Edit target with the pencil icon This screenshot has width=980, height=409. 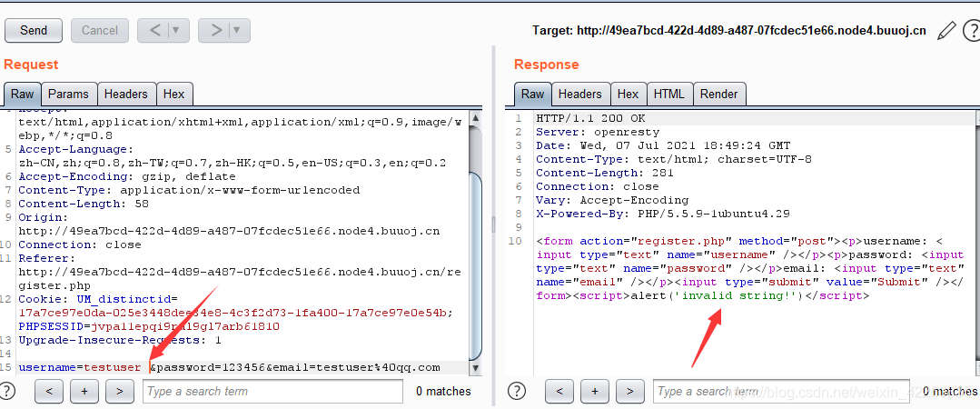946,30
